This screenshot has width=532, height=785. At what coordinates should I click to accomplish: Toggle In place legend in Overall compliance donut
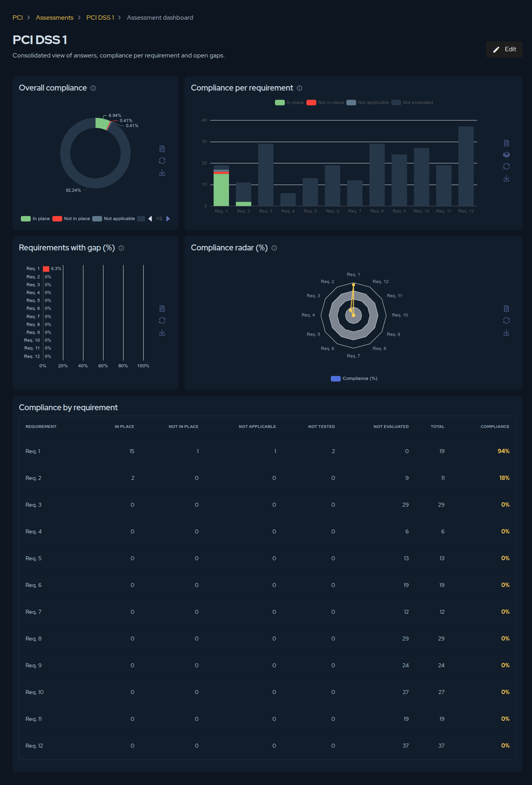[35, 218]
